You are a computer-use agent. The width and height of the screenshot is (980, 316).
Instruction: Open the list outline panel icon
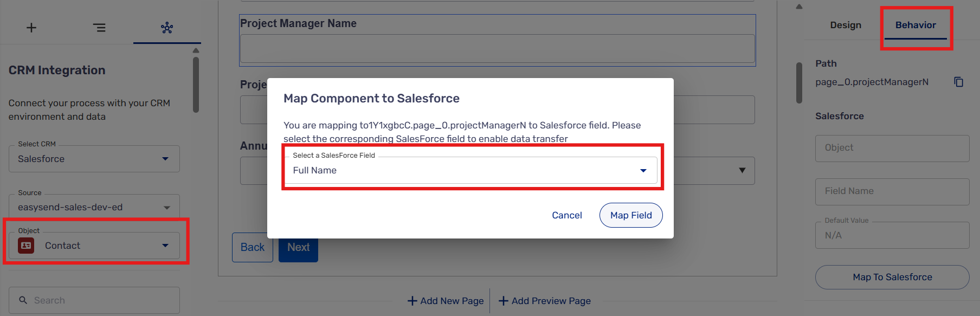pos(99,28)
